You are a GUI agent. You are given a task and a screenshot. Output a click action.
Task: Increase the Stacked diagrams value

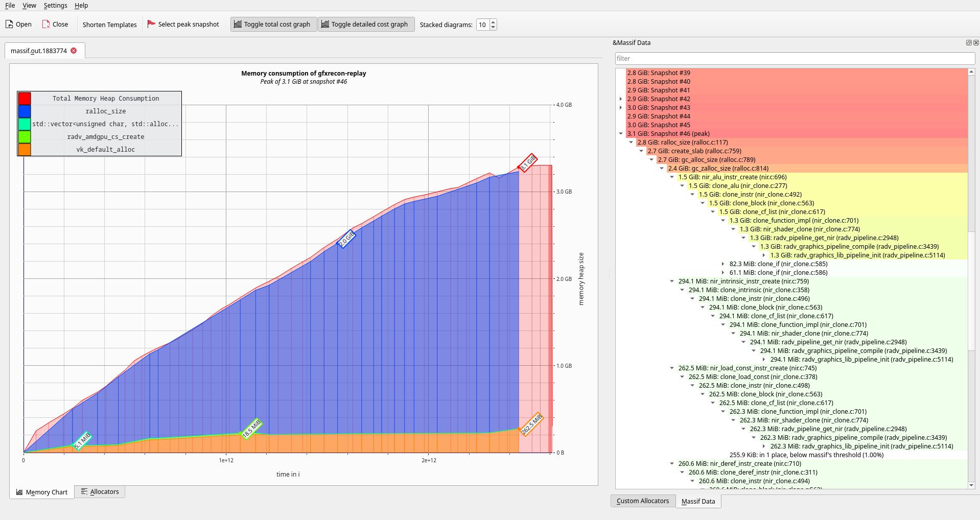pos(493,22)
